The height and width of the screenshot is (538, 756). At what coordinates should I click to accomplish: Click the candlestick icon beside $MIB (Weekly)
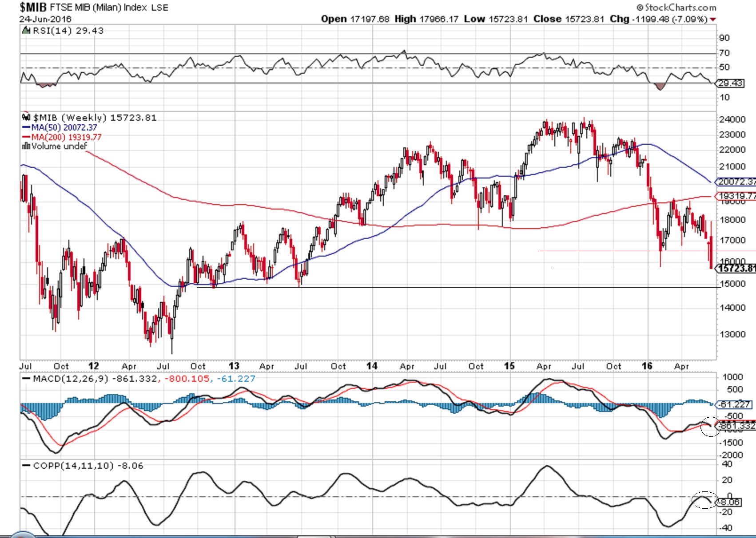[x=26, y=117]
